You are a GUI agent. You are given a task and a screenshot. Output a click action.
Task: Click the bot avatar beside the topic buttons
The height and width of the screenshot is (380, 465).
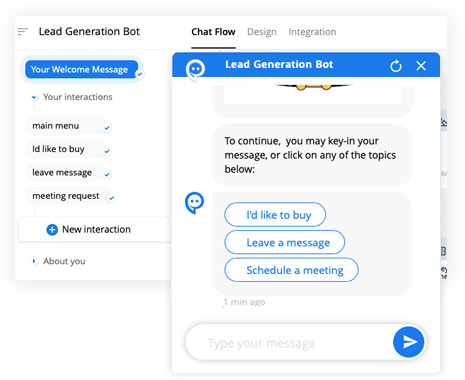pos(195,203)
